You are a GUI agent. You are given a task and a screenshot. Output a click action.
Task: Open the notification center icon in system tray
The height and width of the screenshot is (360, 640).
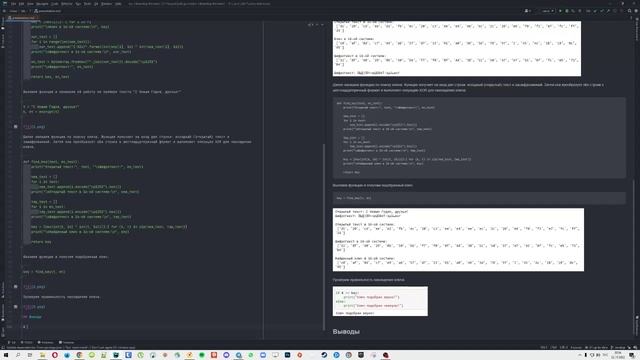631,355
